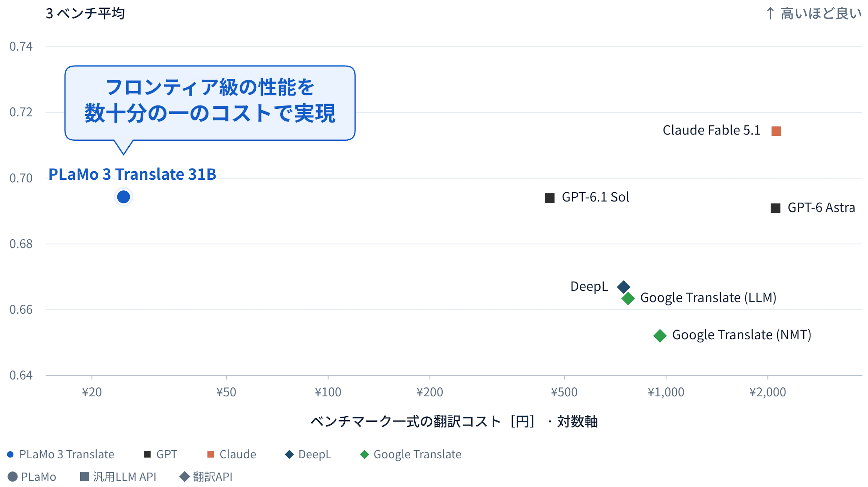Image resolution: width=868 pixels, height=487 pixels.
Task: Click the gray diamond 翻訳API legend icon
Action: [x=185, y=477]
